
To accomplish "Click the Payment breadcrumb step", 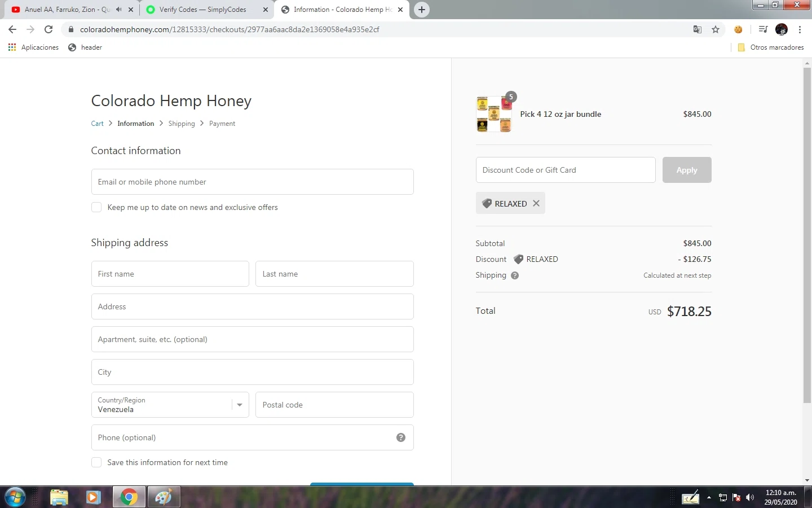I will pos(222,124).
